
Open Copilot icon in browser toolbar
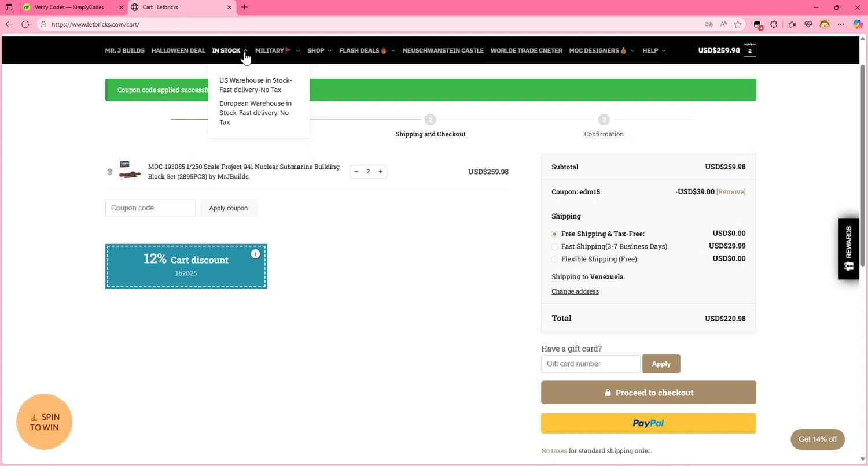[858, 24]
